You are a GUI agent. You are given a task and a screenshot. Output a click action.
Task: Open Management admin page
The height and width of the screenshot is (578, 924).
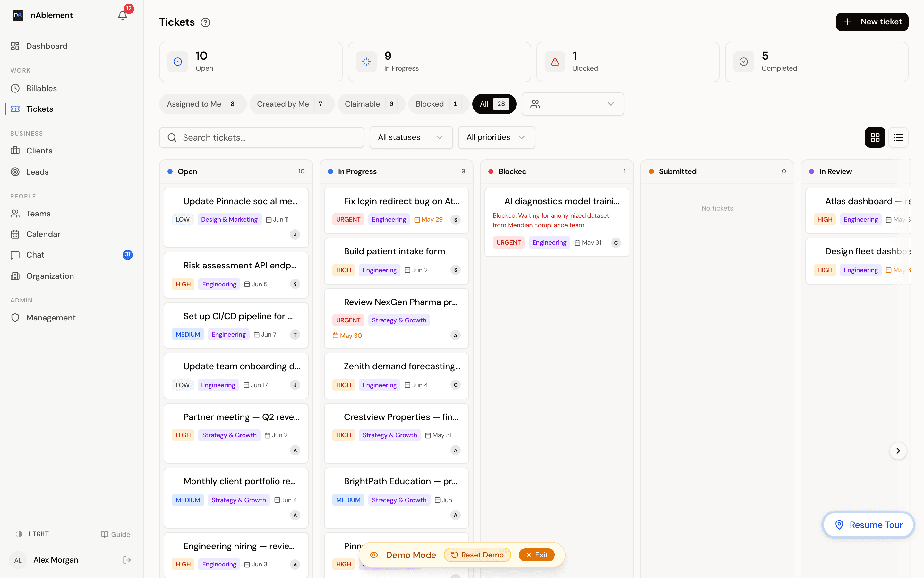[72, 317]
